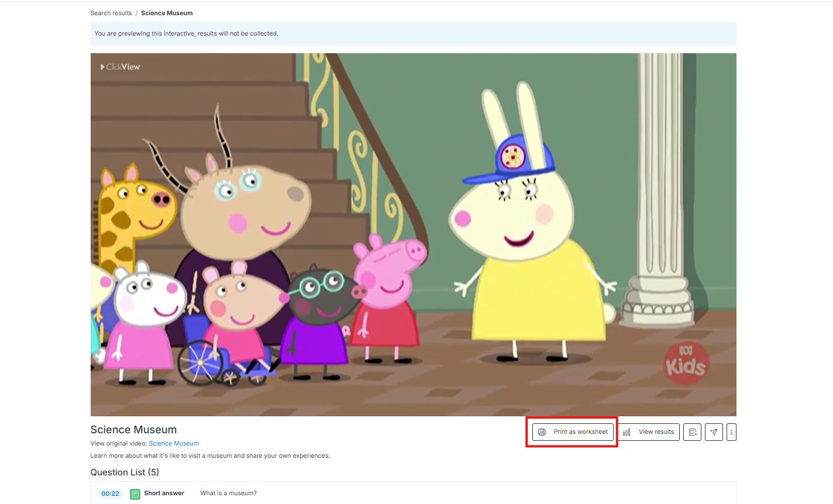Click the add-to-playlist list icon button
833x504 pixels.
[x=692, y=432]
